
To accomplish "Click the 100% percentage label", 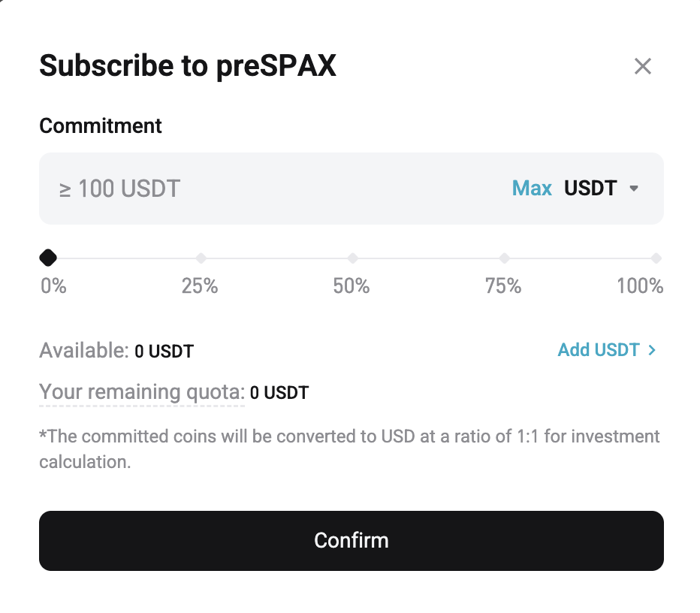I will pos(640,286).
